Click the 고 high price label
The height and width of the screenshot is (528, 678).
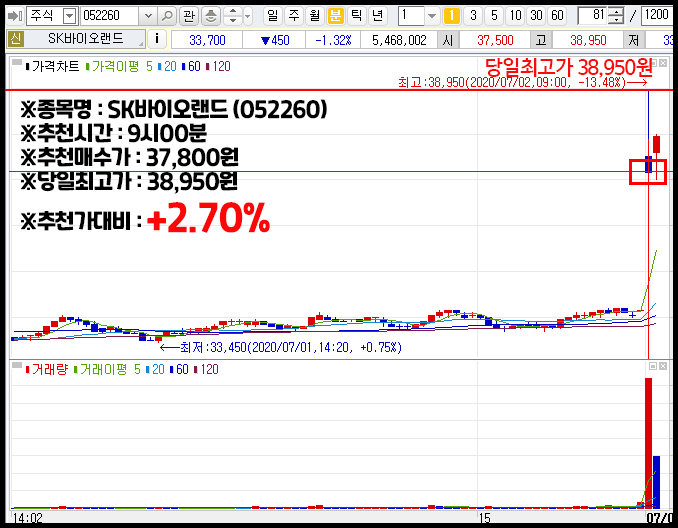541,41
